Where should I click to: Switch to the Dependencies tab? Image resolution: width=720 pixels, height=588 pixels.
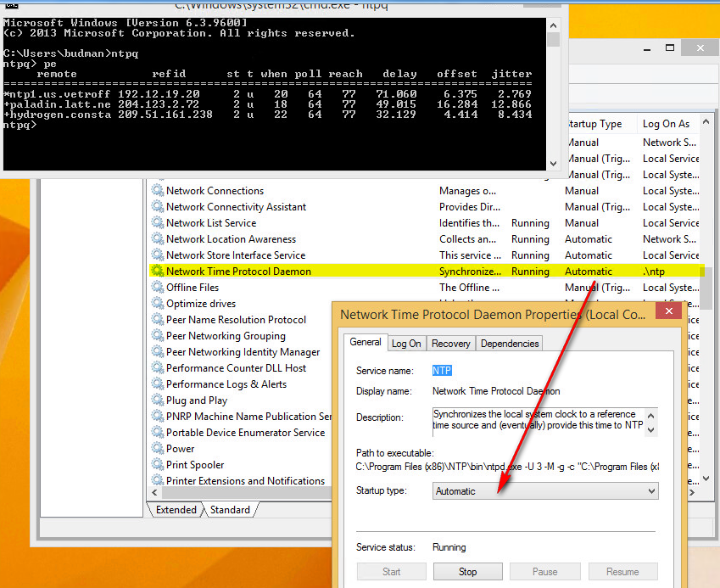point(509,343)
